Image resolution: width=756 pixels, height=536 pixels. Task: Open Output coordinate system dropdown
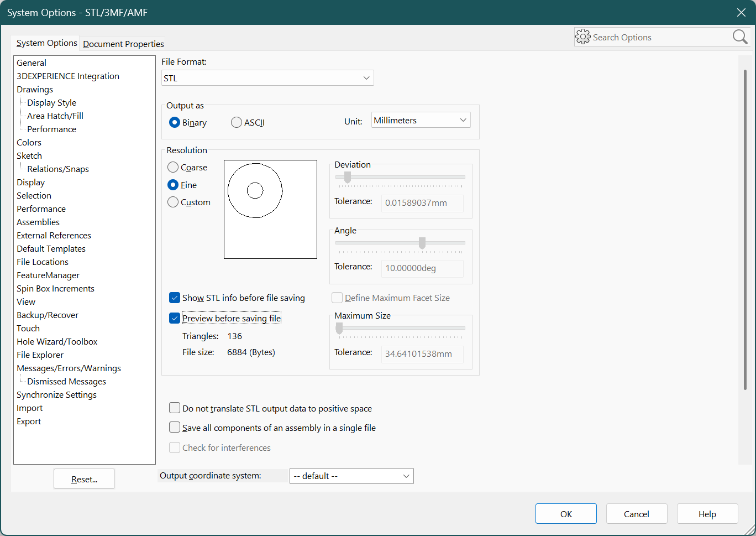pyautogui.click(x=351, y=476)
